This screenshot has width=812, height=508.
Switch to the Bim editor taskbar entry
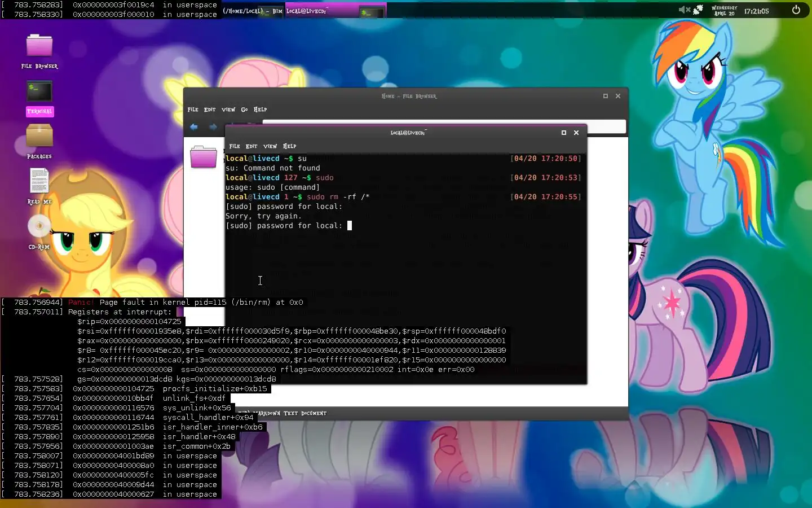(252, 11)
